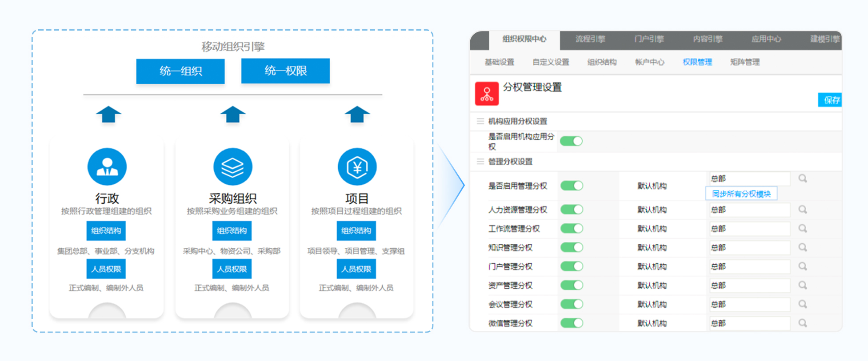868x361 pixels.
Task: Open the 组织结构 submenu tab
Action: tap(602, 62)
